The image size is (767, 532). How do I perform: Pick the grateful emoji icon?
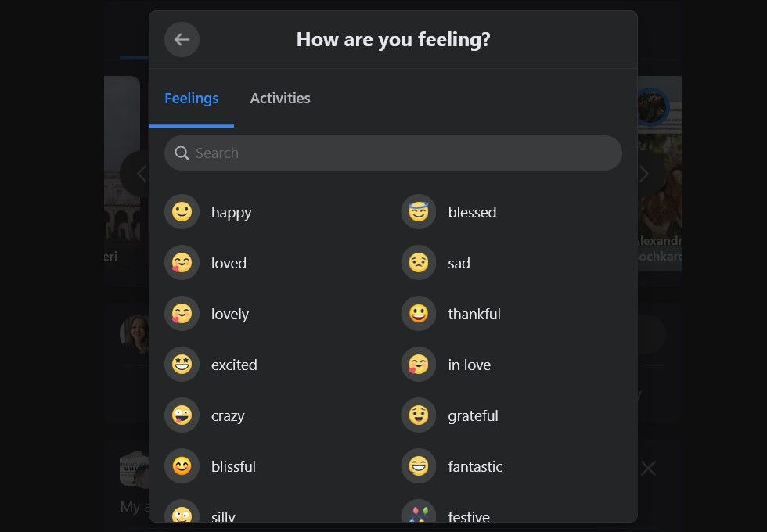pos(419,415)
